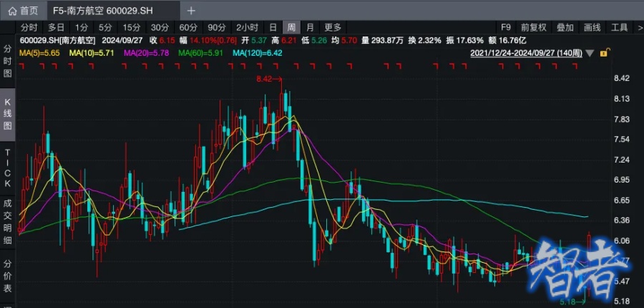Open the 工具 tools menu
This screenshot has width=644, height=308.
(620, 27)
